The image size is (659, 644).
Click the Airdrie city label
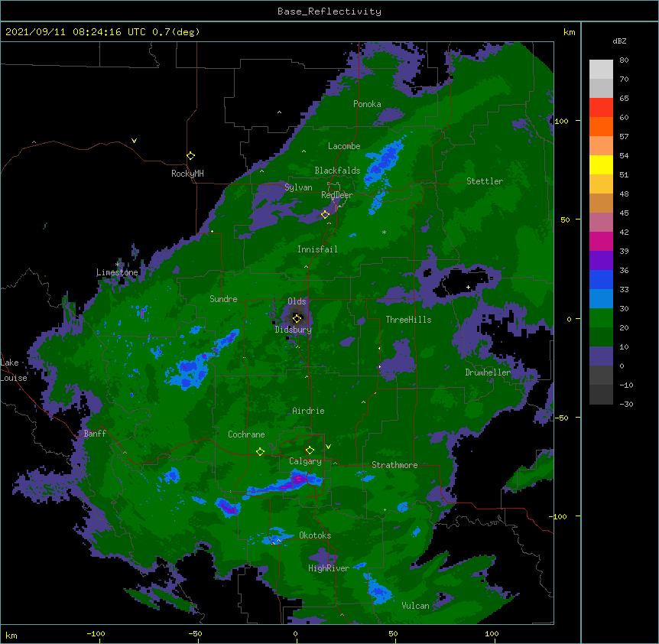coord(308,411)
